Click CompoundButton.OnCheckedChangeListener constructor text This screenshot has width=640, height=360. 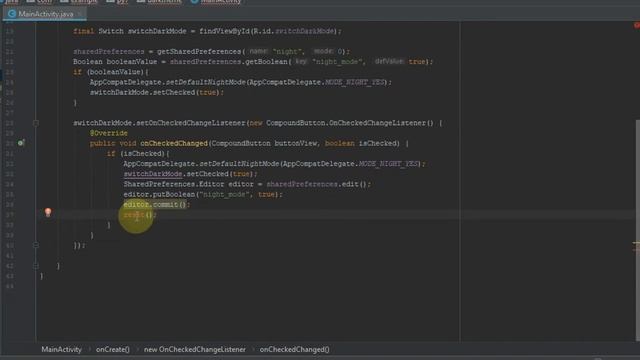pyautogui.click(x=350, y=123)
